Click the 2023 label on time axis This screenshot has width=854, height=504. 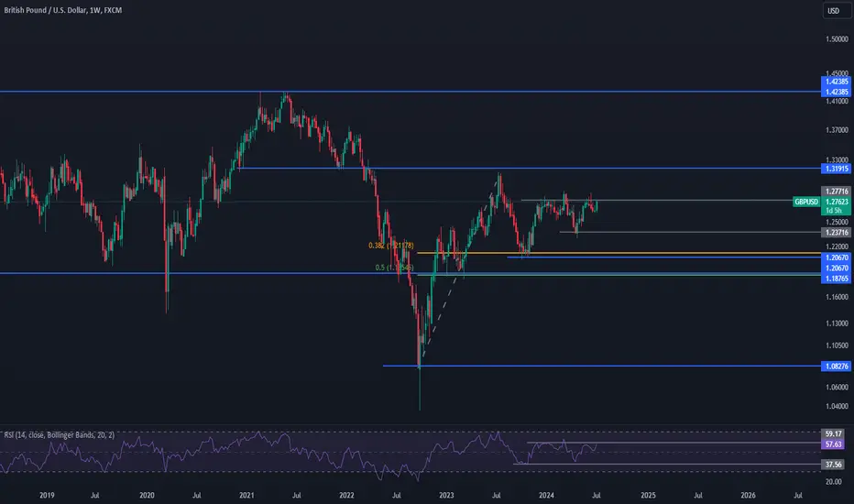point(446,495)
